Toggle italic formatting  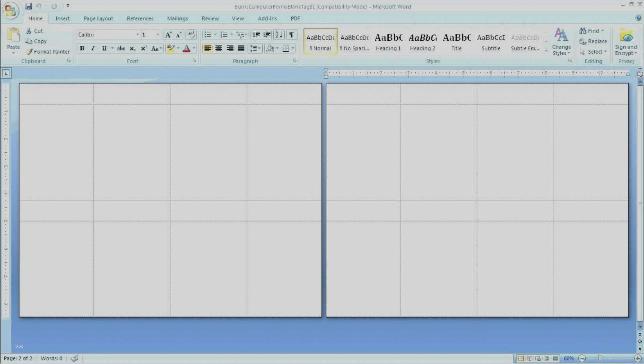point(93,49)
